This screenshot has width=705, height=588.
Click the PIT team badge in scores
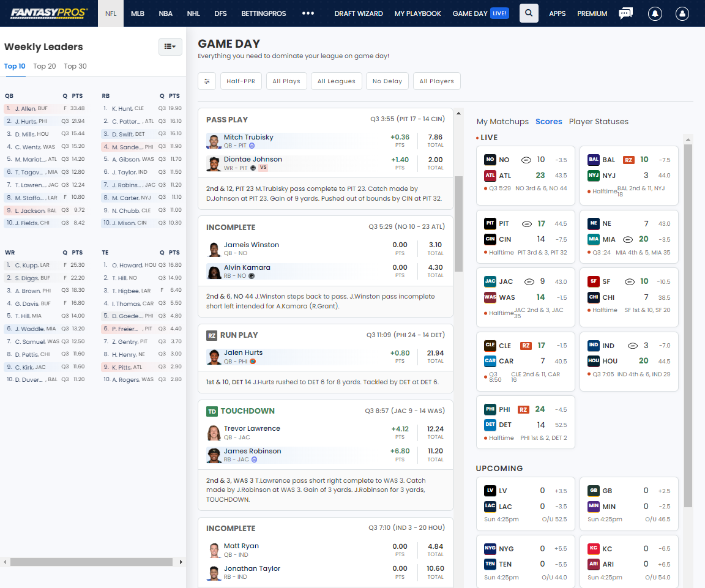(490, 223)
